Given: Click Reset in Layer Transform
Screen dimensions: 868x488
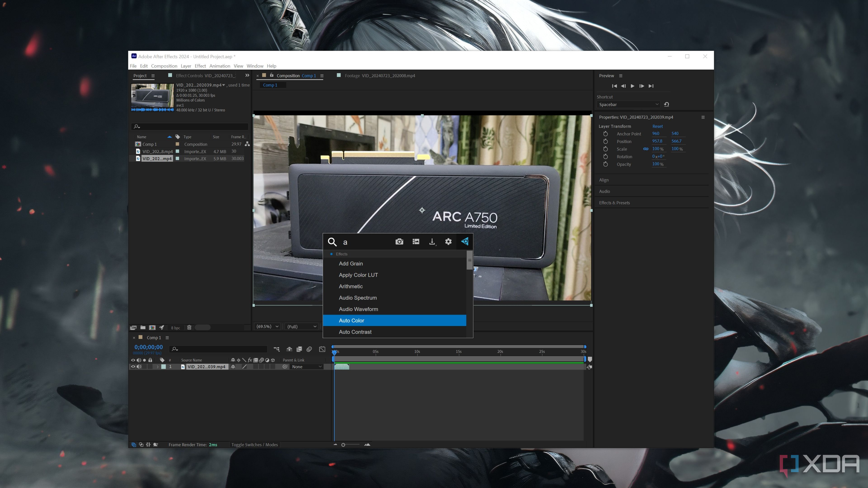Looking at the screenshot, I should [x=657, y=126].
